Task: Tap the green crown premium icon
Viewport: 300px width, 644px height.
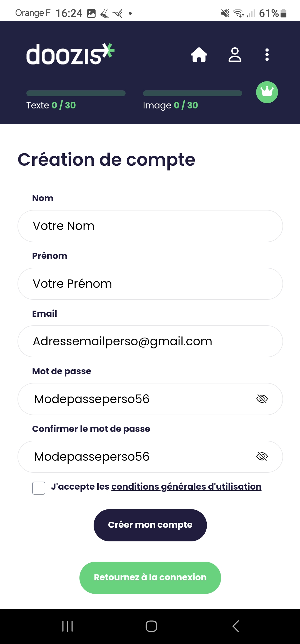Action: [267, 92]
